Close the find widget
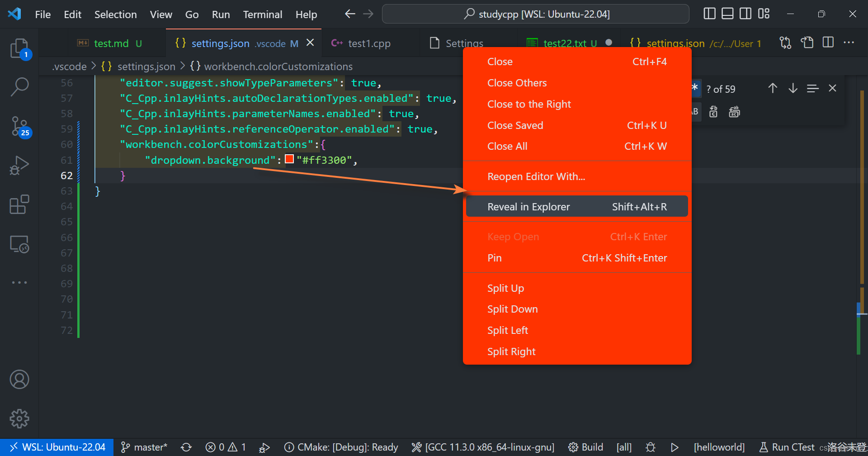This screenshot has width=868, height=456. [x=832, y=88]
